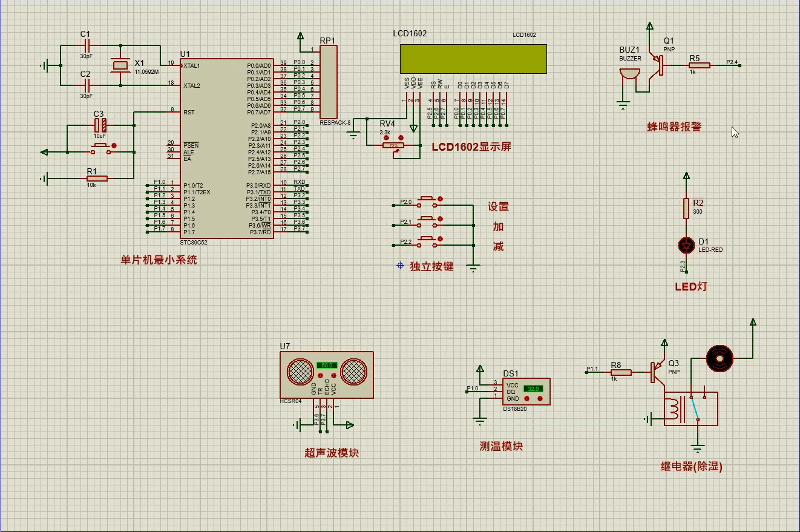Select the BUZ1 buzzer component
The width and height of the screenshot is (800, 532).
pos(629,76)
